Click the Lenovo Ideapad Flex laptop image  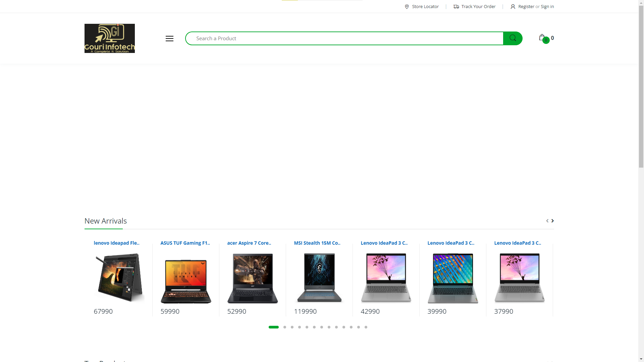tap(119, 278)
